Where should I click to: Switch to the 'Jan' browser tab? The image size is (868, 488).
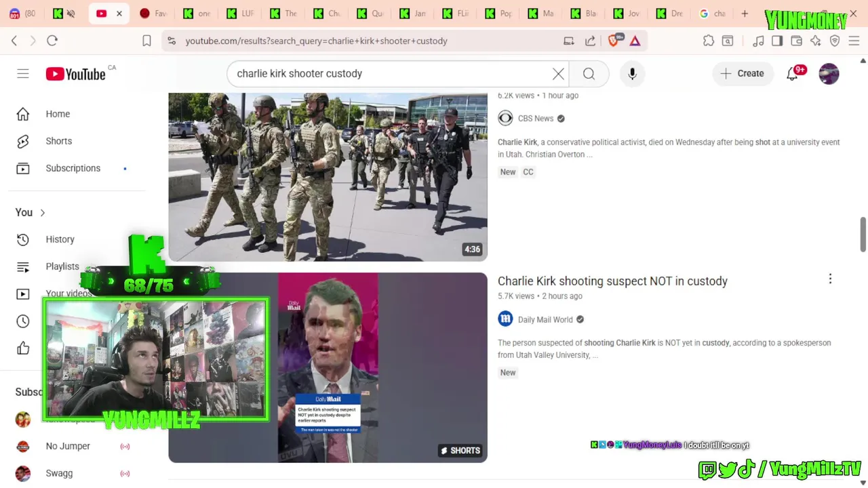412,14
